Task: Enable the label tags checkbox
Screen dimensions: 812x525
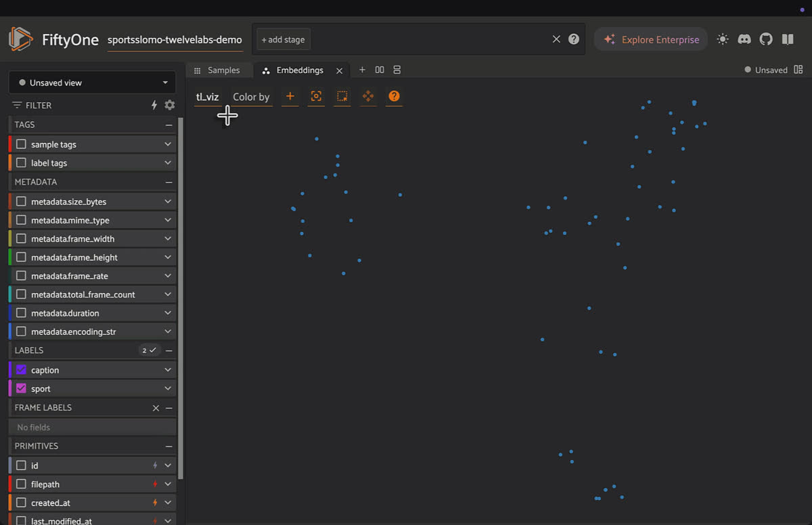Action: click(x=21, y=163)
